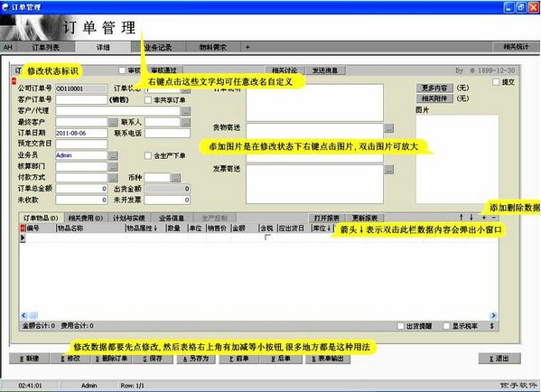The height and width of the screenshot is (392, 541).
Task: Open browse button beside 发票寄送 box
Action: coord(389,170)
